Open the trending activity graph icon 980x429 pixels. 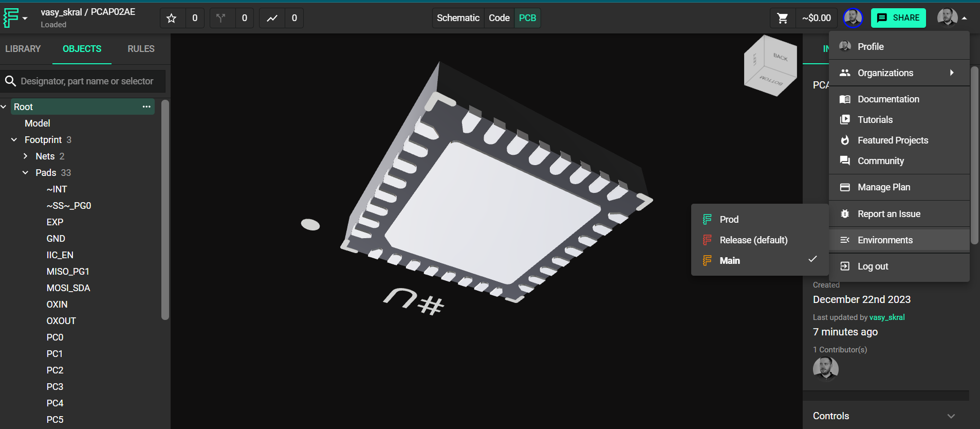[x=272, y=18]
